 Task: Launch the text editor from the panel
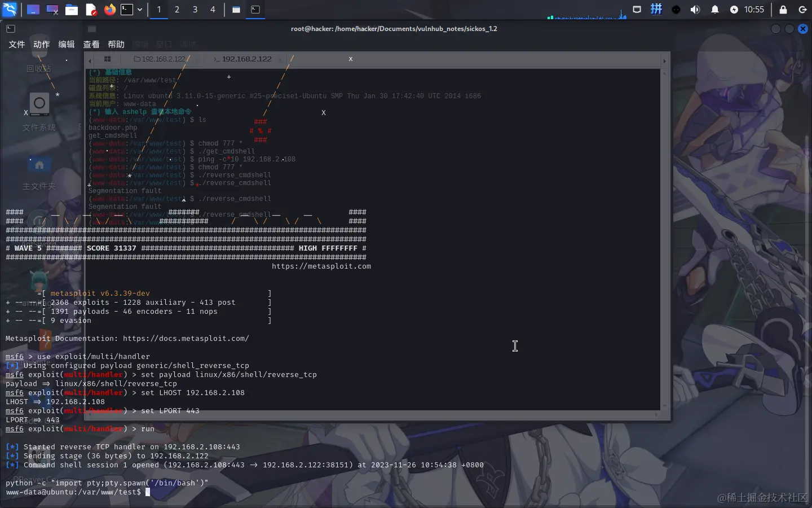(x=91, y=10)
